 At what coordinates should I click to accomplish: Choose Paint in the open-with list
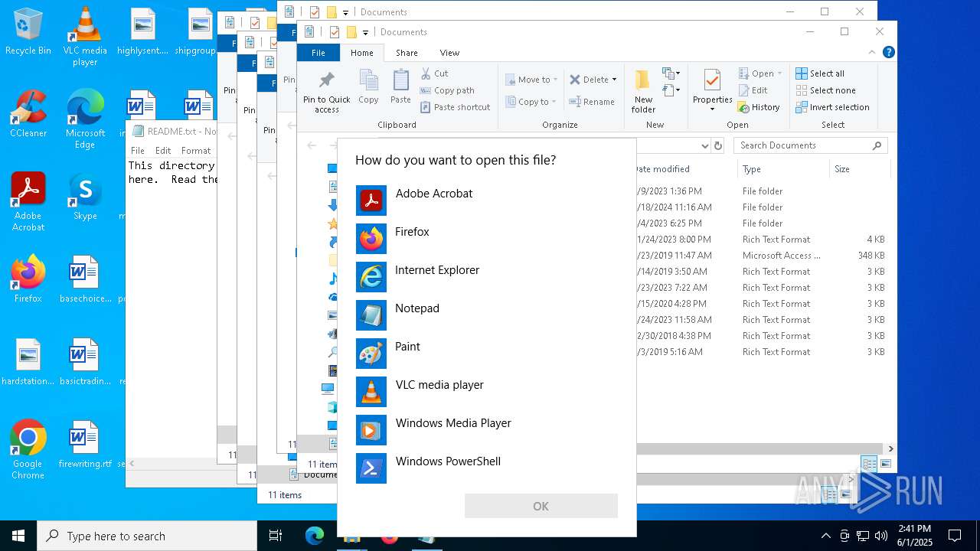click(487, 354)
